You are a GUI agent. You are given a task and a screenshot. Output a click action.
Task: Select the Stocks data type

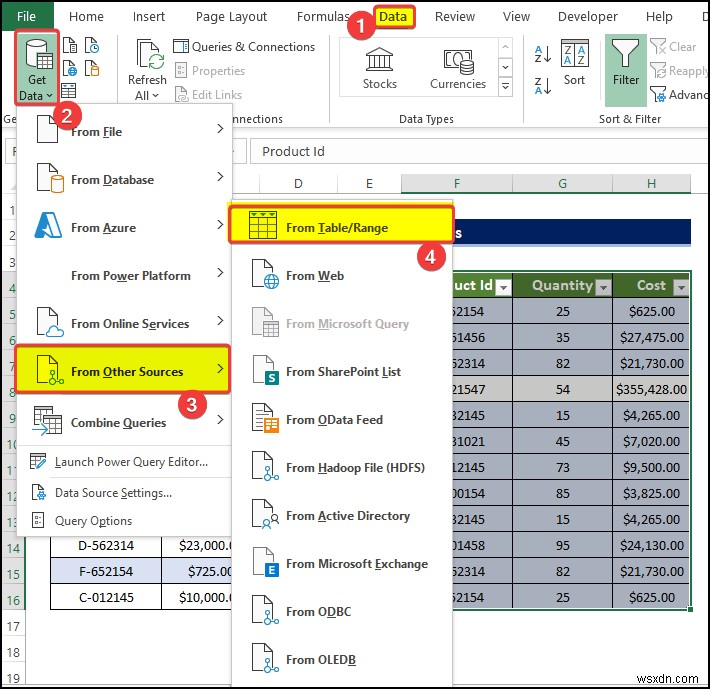(379, 68)
